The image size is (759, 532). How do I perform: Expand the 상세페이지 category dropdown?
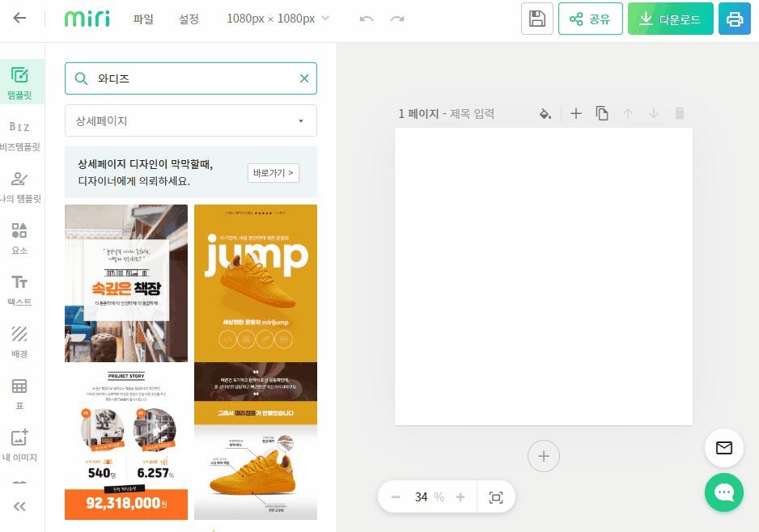(x=191, y=120)
